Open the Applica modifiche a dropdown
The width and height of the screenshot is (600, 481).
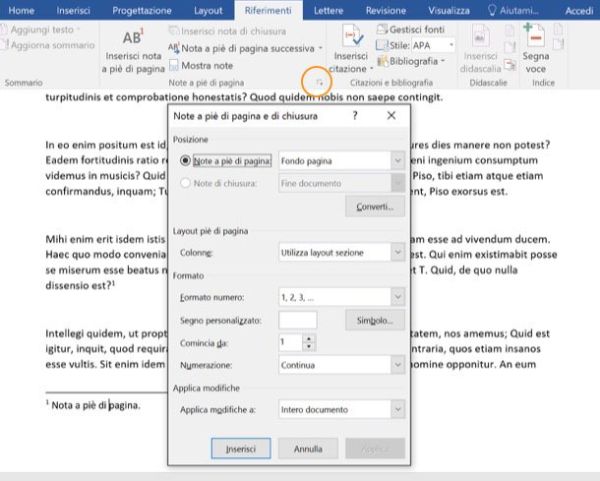tap(398, 409)
